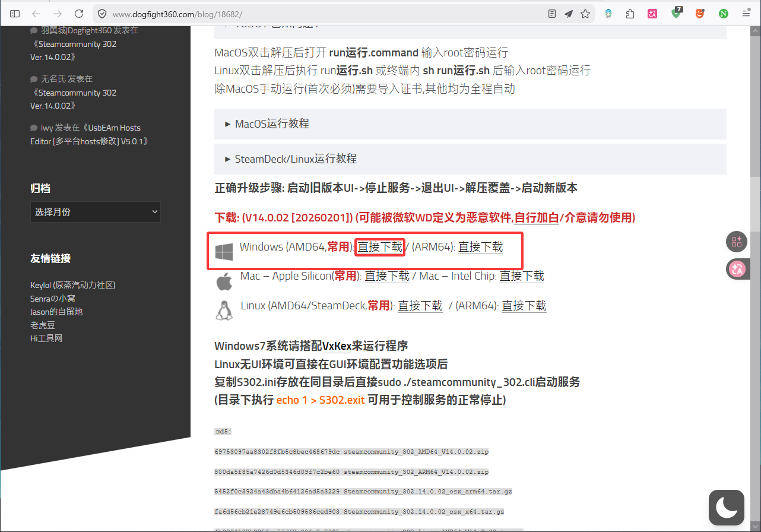Click Windows ARM64 直接下载 link
The image size is (761, 532).
pyautogui.click(x=480, y=246)
